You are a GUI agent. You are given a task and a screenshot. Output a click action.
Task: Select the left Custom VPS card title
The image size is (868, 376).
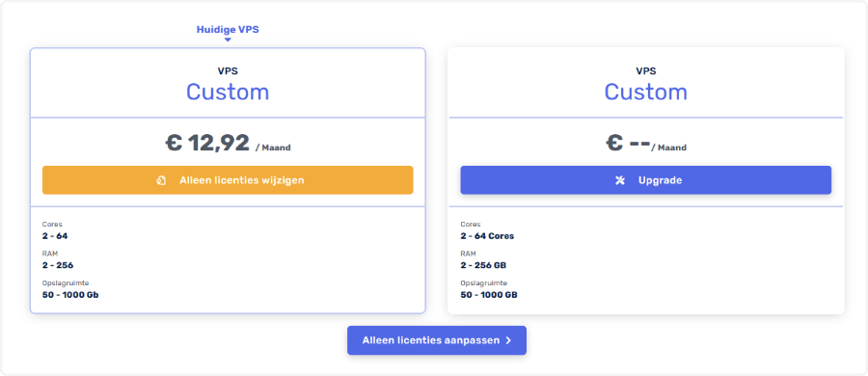(x=228, y=92)
